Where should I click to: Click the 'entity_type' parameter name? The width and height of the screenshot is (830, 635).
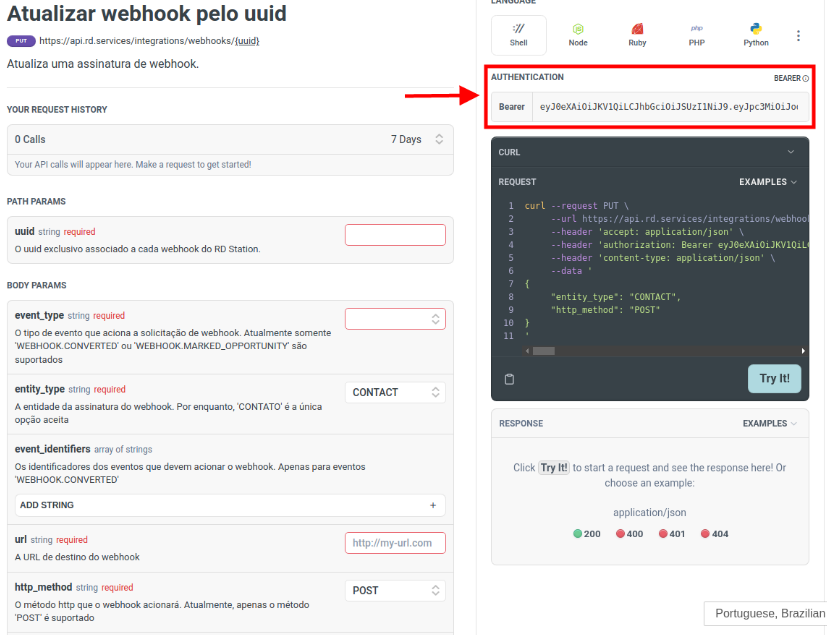tap(40, 389)
